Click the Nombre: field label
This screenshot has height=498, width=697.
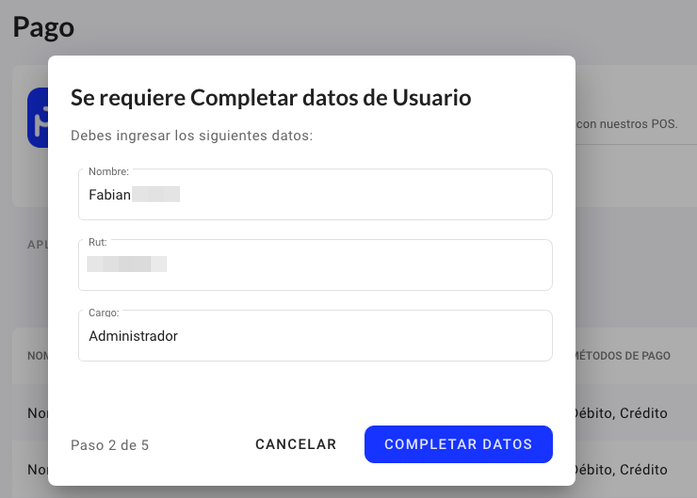click(x=108, y=171)
